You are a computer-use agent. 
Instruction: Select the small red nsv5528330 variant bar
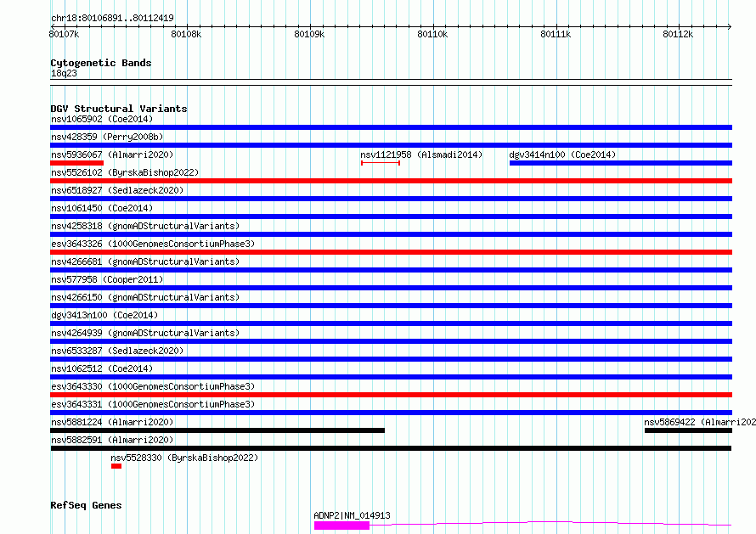point(116,466)
